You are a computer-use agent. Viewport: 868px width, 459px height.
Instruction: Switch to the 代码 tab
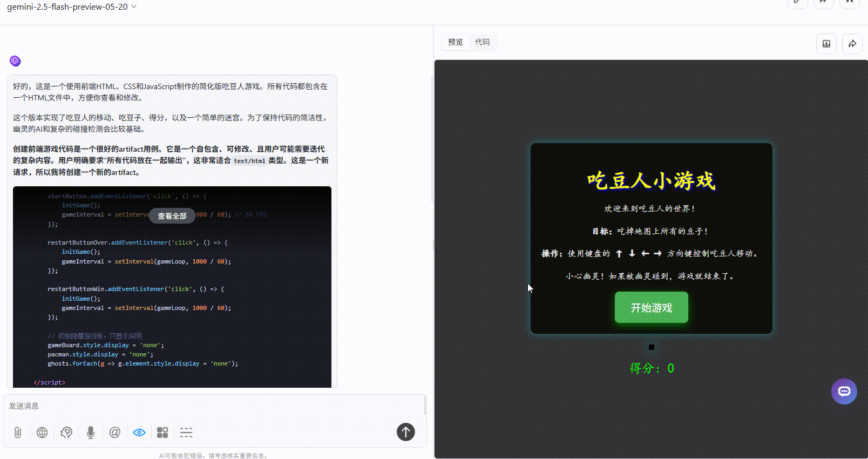[x=483, y=42]
